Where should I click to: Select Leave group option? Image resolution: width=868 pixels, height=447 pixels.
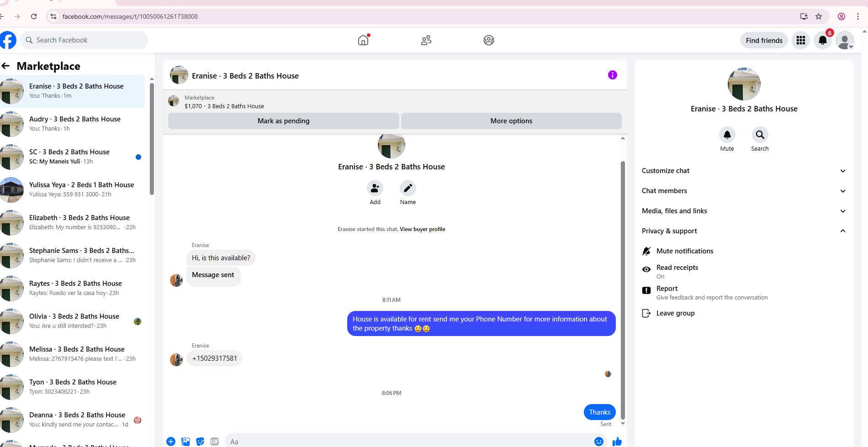[744, 313]
